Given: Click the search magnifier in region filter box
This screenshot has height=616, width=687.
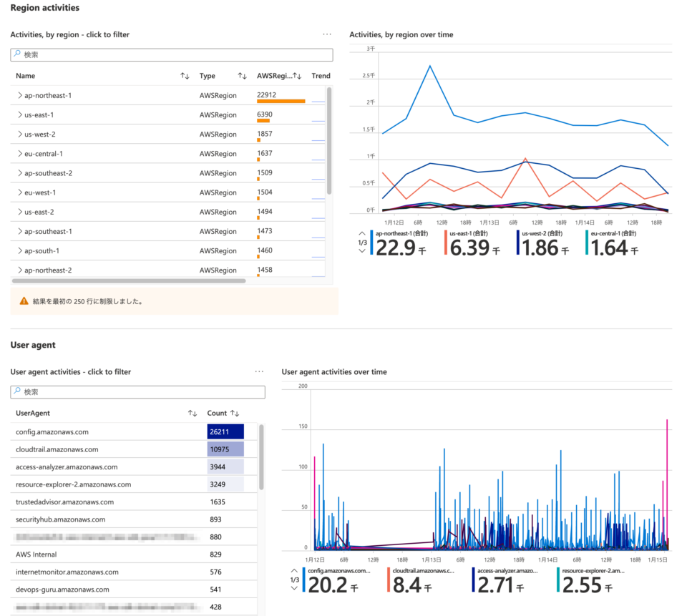Looking at the screenshot, I should 16,55.
